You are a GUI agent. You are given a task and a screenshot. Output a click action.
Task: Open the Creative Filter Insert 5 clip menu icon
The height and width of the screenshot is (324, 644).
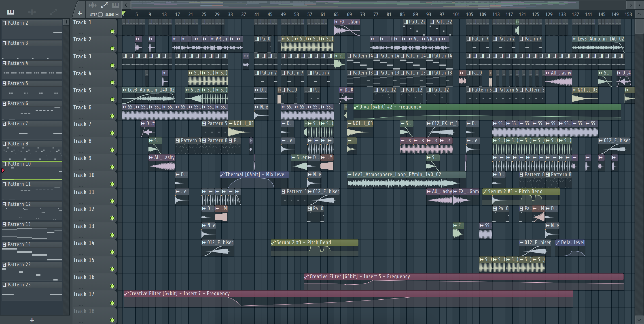pyautogui.click(x=307, y=277)
